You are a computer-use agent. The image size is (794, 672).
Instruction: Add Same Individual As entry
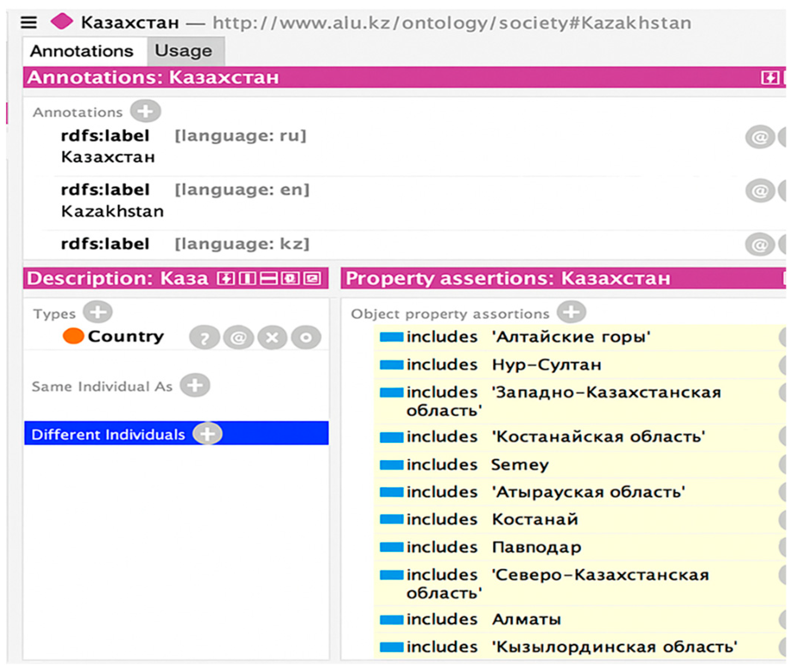pyautogui.click(x=195, y=386)
